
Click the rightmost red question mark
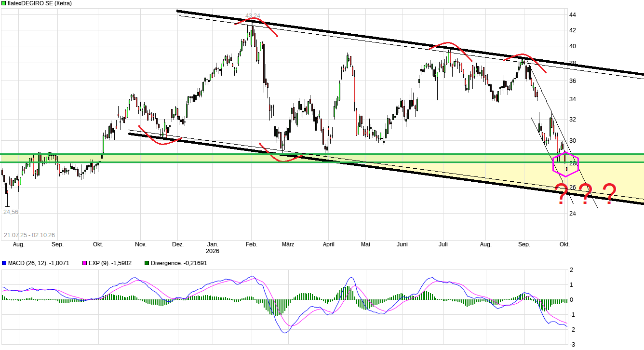(x=609, y=193)
